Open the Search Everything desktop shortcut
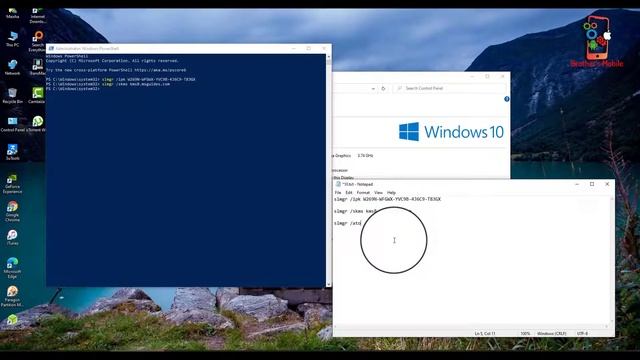 [x=37, y=41]
